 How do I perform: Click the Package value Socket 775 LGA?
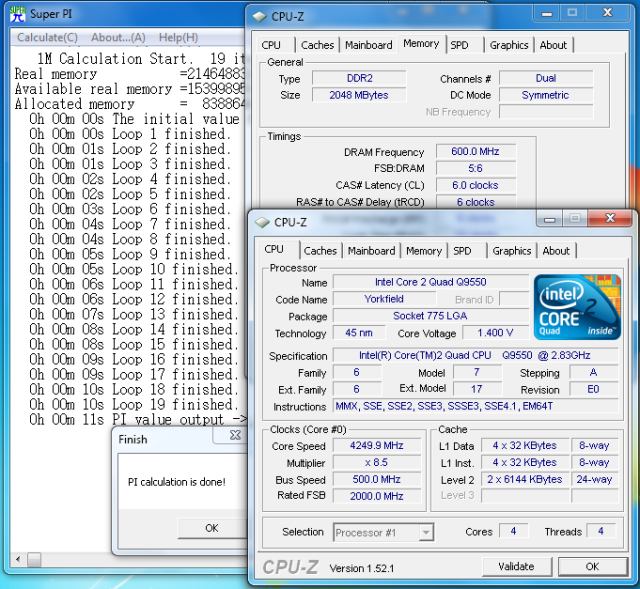[x=431, y=316]
